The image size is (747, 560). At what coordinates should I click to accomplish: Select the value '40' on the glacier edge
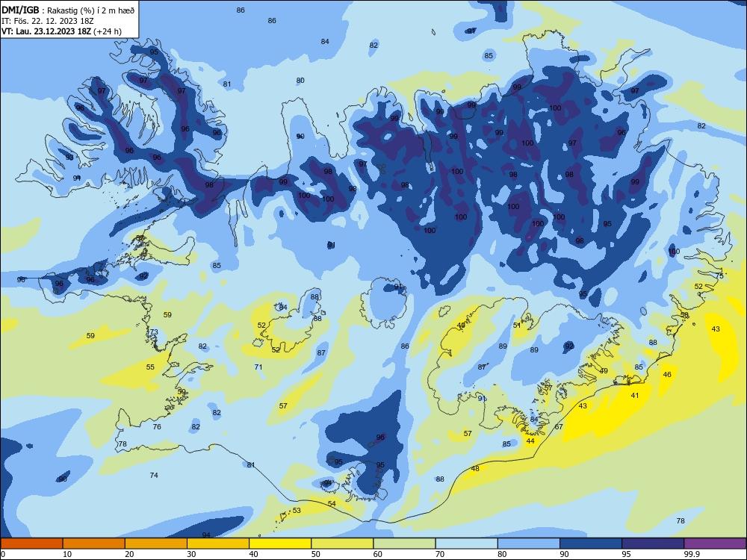[461, 326]
